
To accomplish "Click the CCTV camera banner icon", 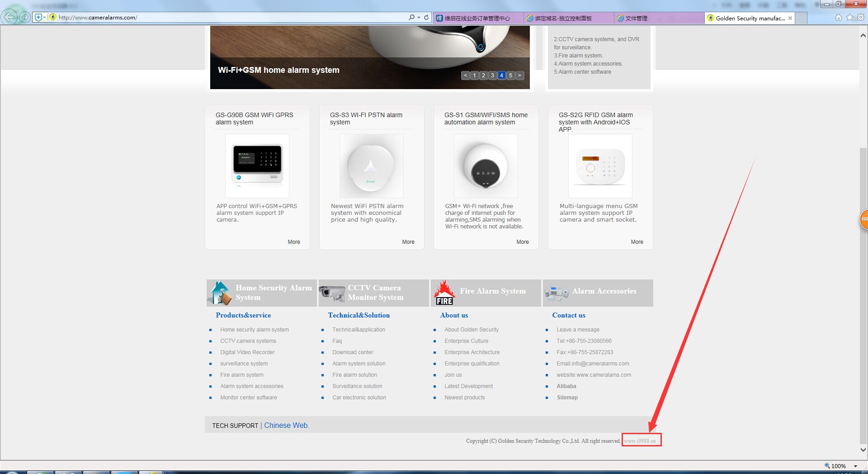I will [x=332, y=294].
